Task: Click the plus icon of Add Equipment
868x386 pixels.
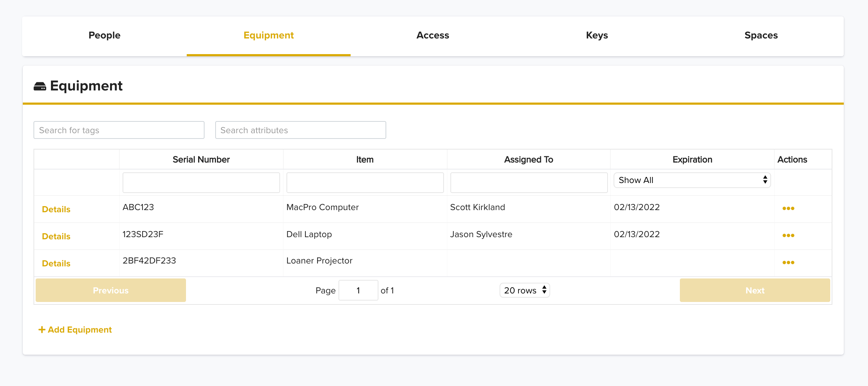Action: (x=42, y=330)
